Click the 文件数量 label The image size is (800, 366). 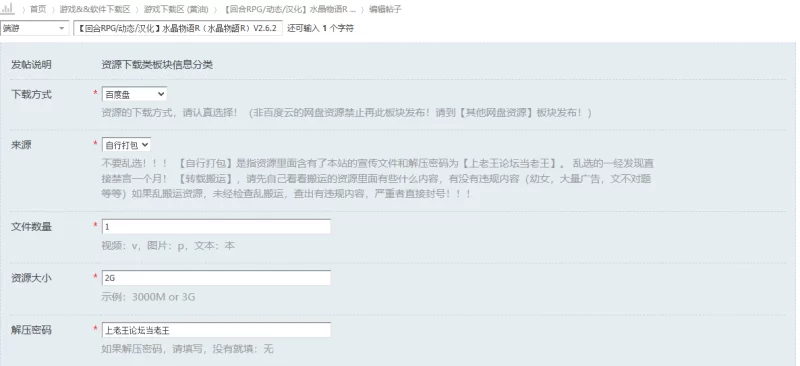pos(31,227)
